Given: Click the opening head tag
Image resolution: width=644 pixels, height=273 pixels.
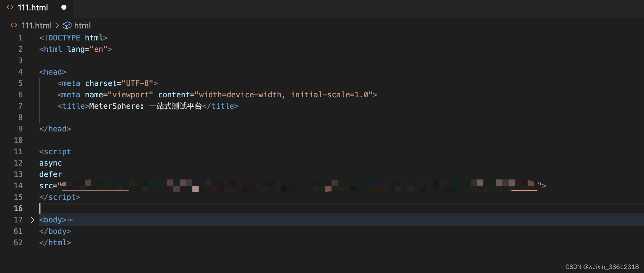Looking at the screenshot, I should click(53, 72).
